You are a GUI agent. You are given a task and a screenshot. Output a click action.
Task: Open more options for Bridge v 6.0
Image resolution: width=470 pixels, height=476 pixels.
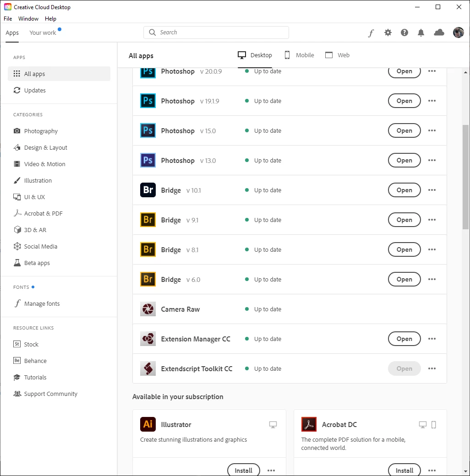tap(432, 279)
